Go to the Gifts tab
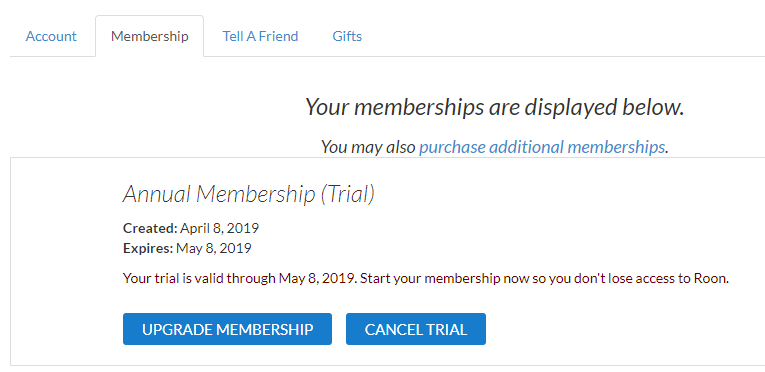This screenshot has width=765, height=372. coord(347,36)
